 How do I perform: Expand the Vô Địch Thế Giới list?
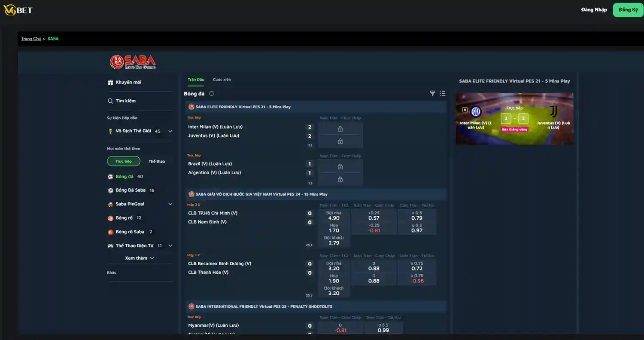click(x=170, y=131)
